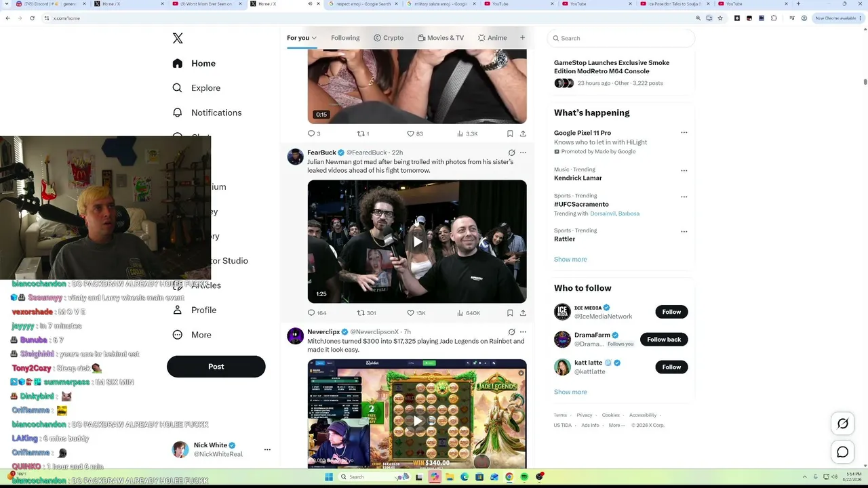
Task: Reply to the post with 3 comments
Action: coord(314,134)
